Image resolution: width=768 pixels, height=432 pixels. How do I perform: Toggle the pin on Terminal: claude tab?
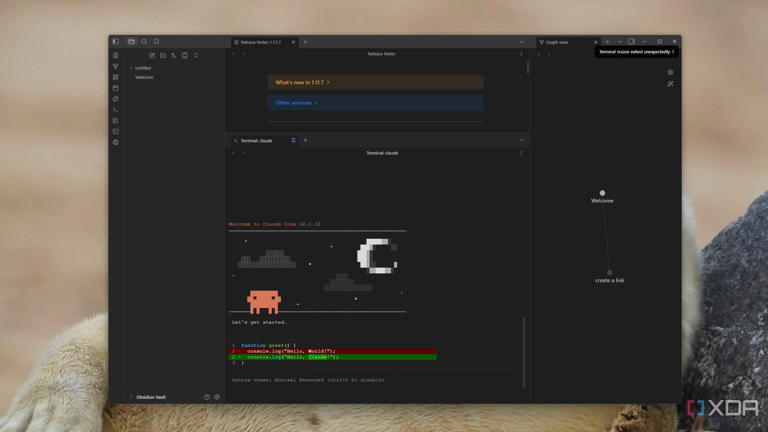(293, 141)
